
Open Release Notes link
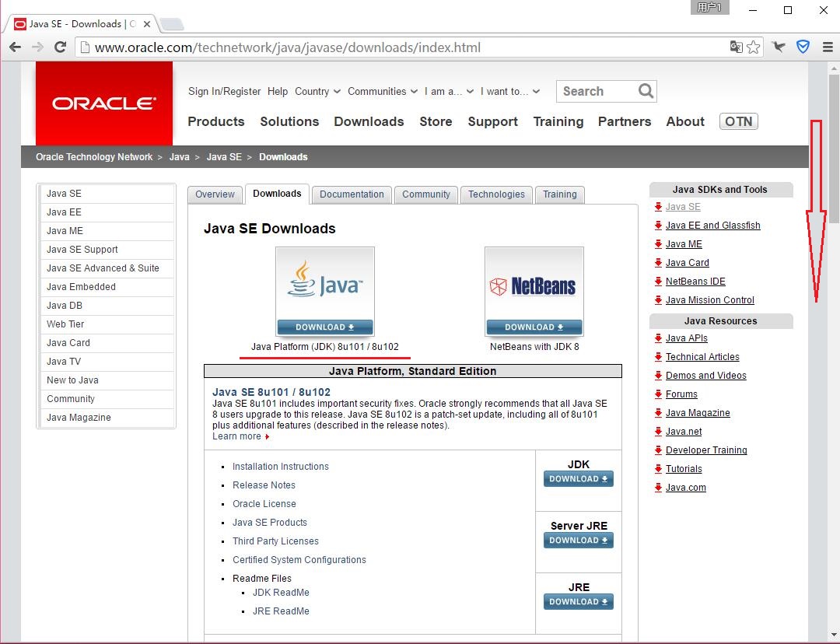[264, 485]
